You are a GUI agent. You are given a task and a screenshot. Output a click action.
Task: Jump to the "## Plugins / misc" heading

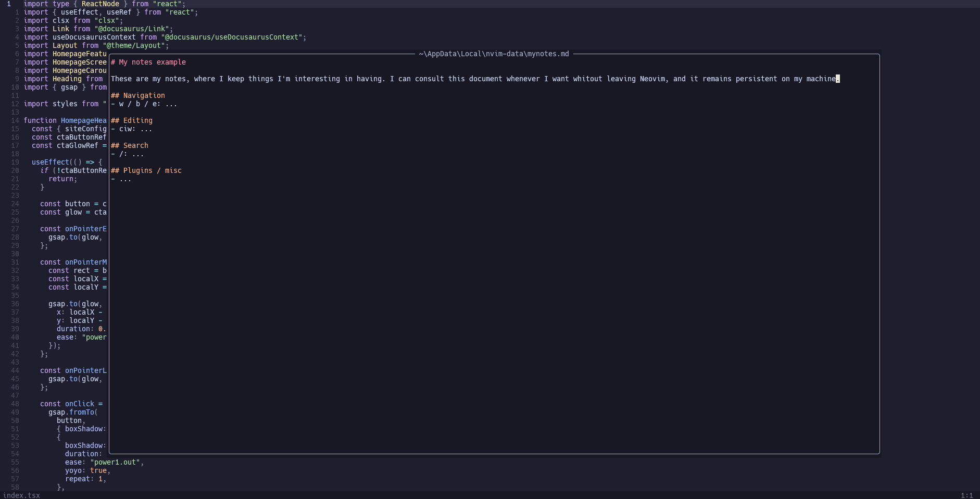pos(146,170)
